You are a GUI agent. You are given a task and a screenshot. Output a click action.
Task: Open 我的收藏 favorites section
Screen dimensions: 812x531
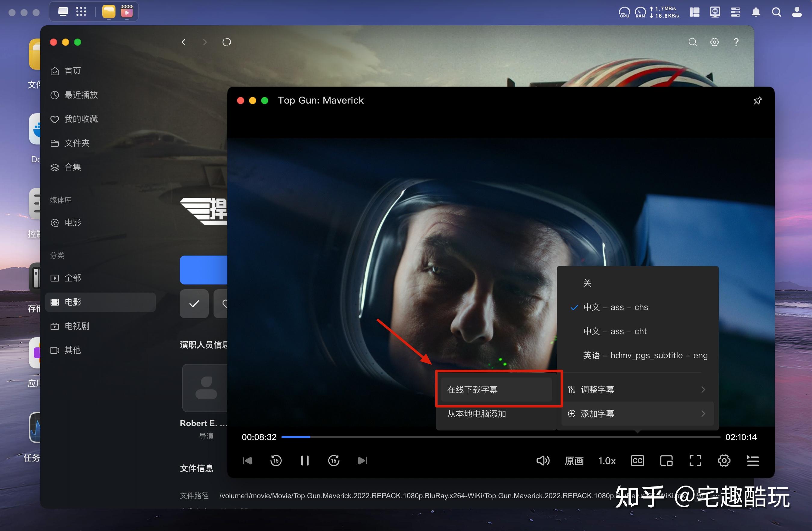pyautogui.click(x=81, y=119)
